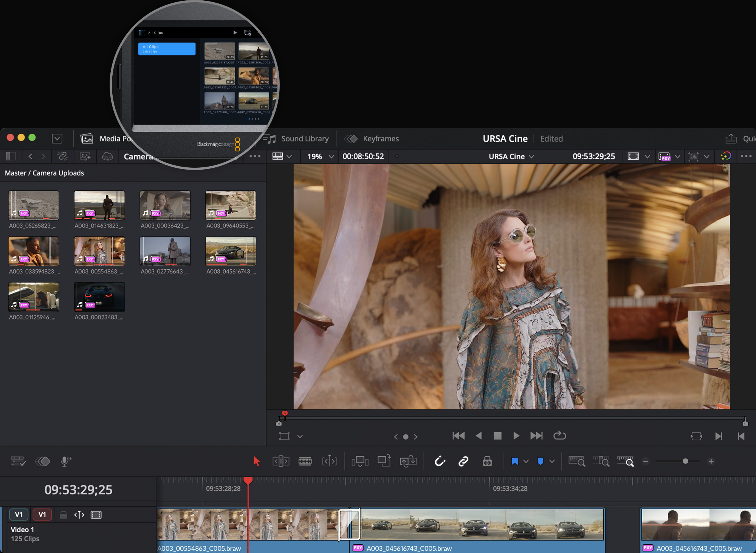Click the viewer Transform overlay icon
756x553 pixels.
[284, 437]
